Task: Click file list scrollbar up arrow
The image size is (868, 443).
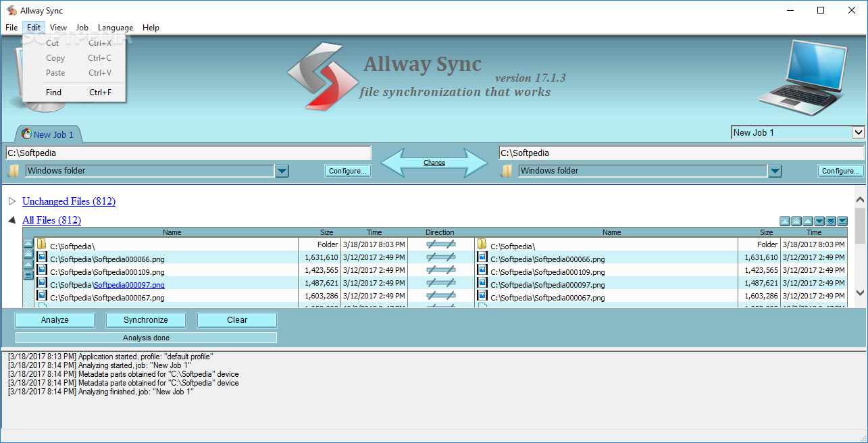Action: [x=860, y=200]
